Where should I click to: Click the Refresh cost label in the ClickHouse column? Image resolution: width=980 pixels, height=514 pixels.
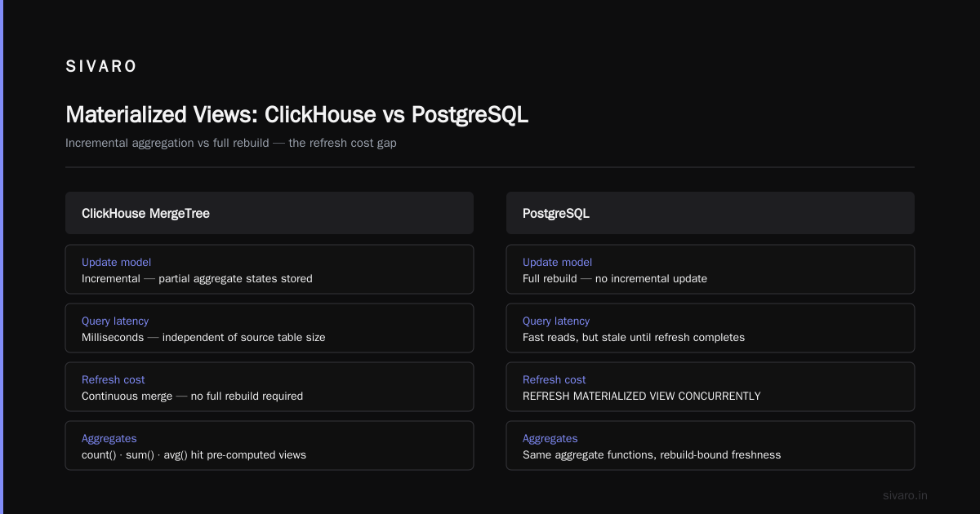pyautogui.click(x=114, y=380)
